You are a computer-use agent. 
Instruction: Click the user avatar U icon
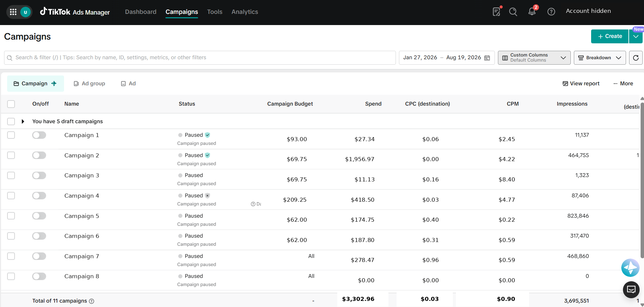(25, 12)
